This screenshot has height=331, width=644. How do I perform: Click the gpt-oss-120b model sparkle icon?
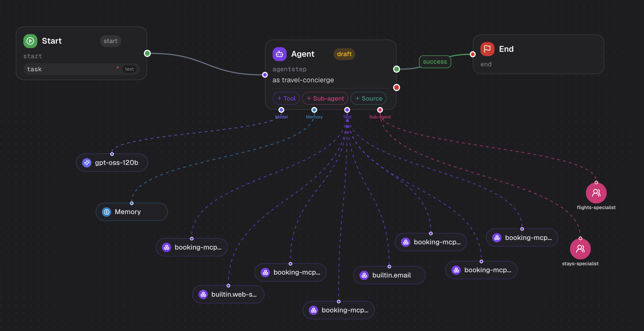click(87, 163)
